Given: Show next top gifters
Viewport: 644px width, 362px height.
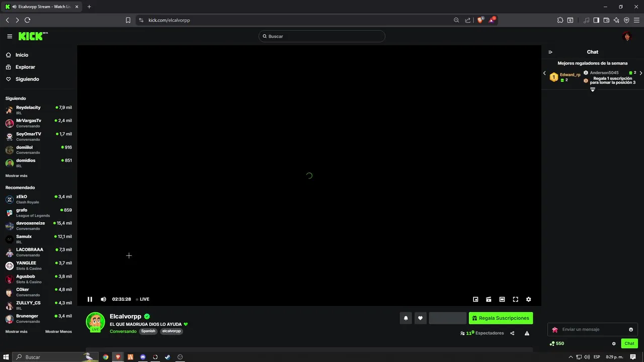Looking at the screenshot, I should tap(640, 73).
